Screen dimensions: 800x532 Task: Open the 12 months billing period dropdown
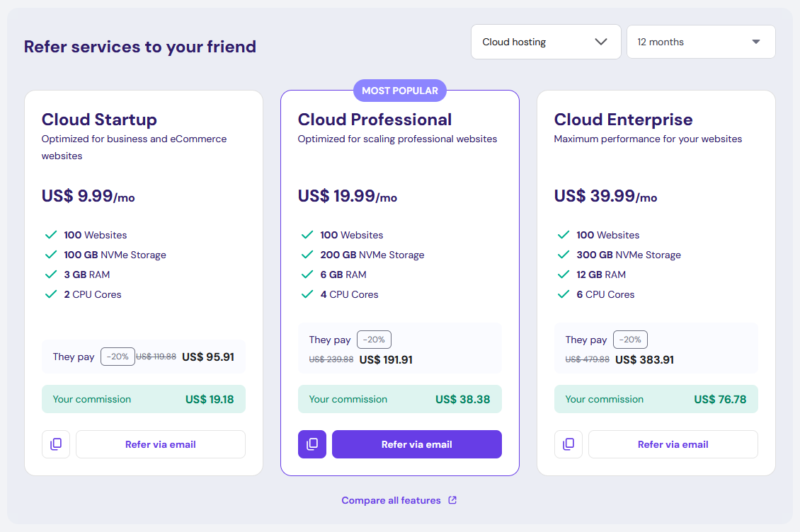700,42
